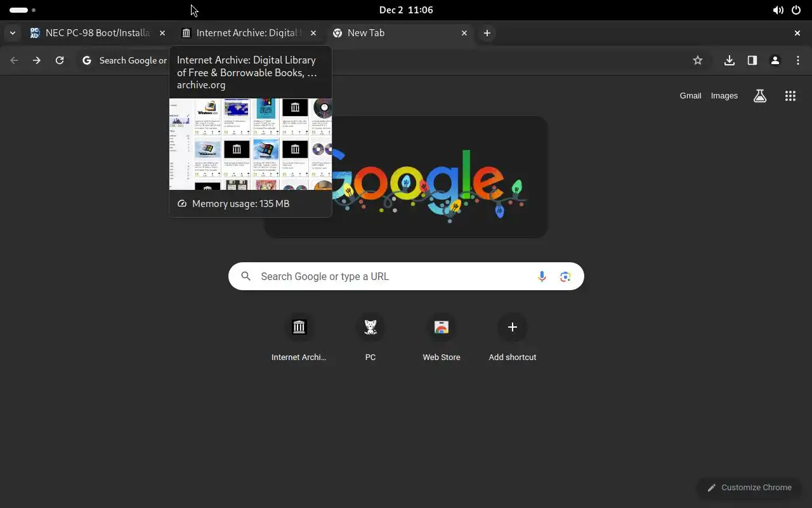The width and height of the screenshot is (812, 508).
Task: Switch to the Internet Archive tab
Action: tap(250, 33)
